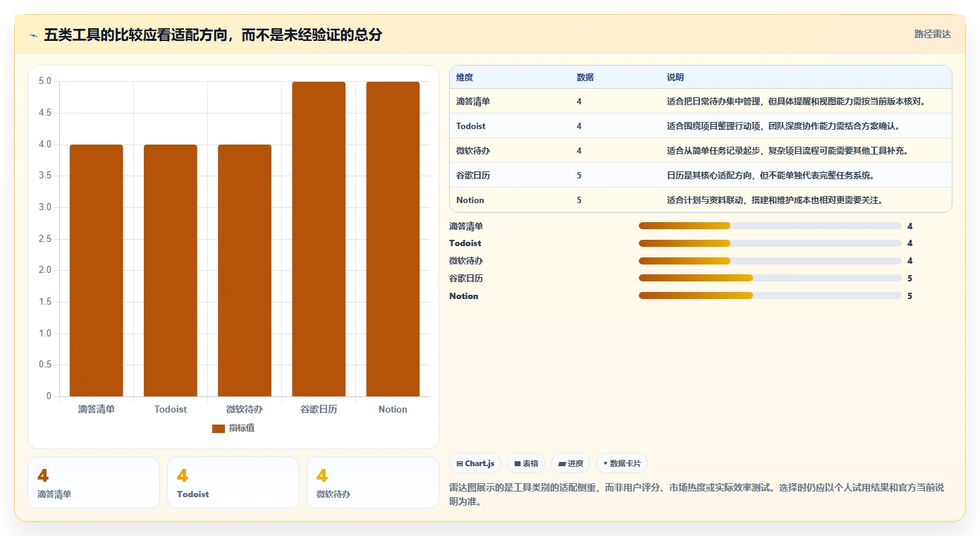Click the footer note starting with 雷达图展示的是
This screenshot has height=536, width=980.
click(x=697, y=494)
